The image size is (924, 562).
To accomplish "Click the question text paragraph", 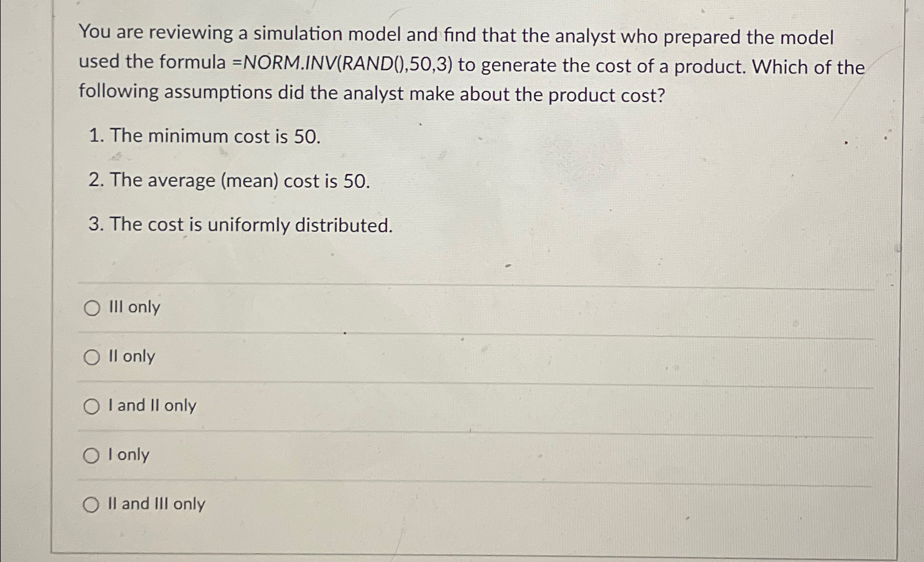I will pos(384,66).
